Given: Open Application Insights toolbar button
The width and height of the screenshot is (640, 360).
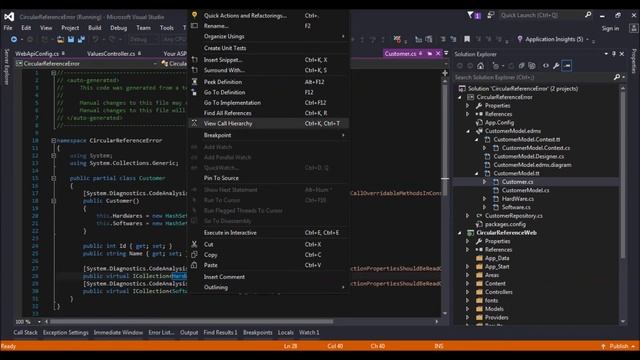Looking at the screenshot, I should click(554, 39).
